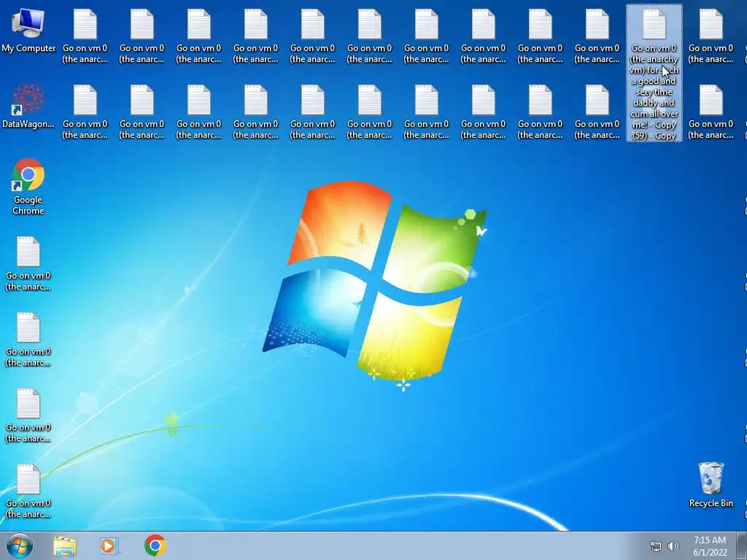Select the DataWagon shortcut icon
747x560 pixels.
28,106
